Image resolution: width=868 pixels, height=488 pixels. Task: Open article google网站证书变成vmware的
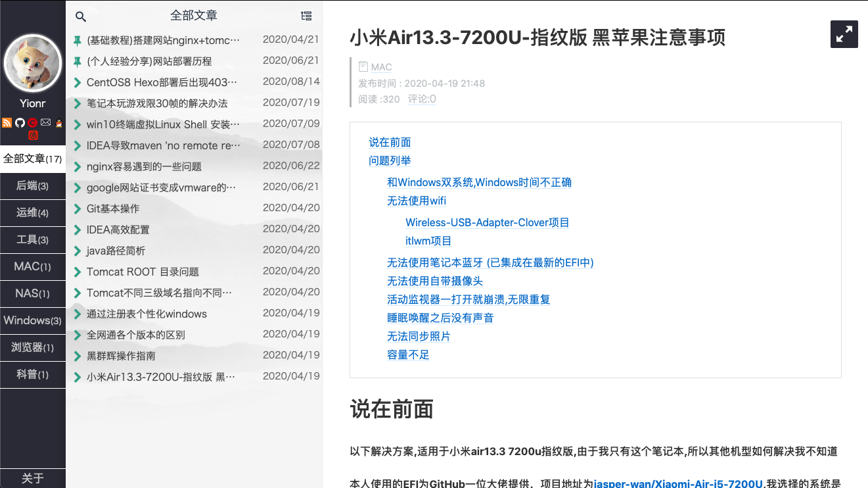161,187
